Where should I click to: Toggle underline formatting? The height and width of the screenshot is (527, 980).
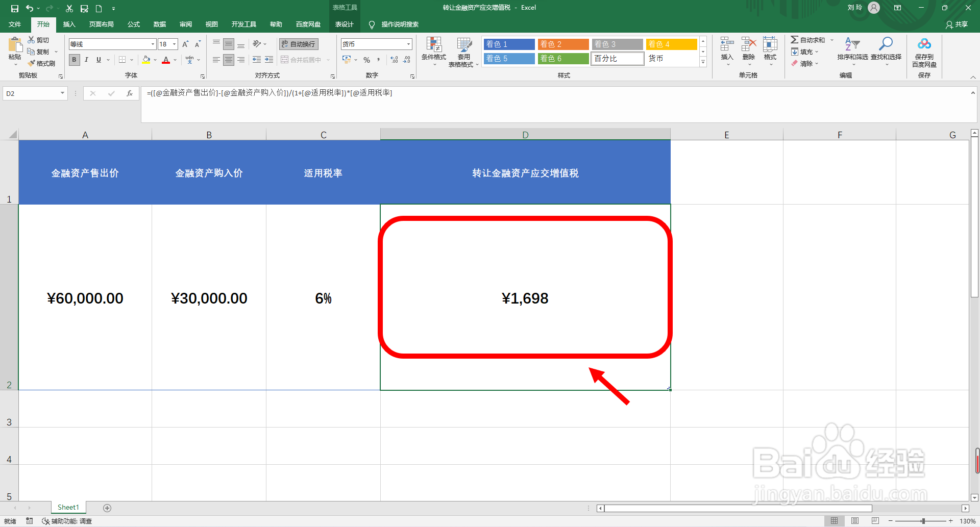[x=97, y=60]
